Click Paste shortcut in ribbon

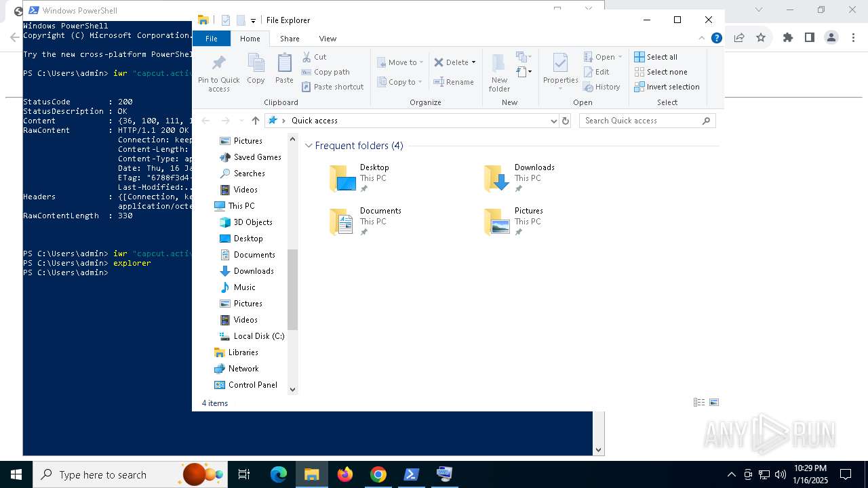[332, 87]
